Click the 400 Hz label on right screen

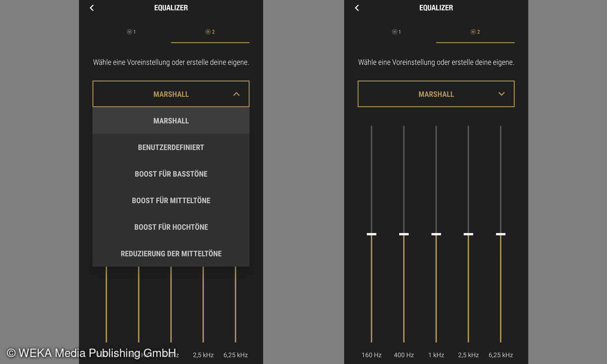(x=404, y=355)
